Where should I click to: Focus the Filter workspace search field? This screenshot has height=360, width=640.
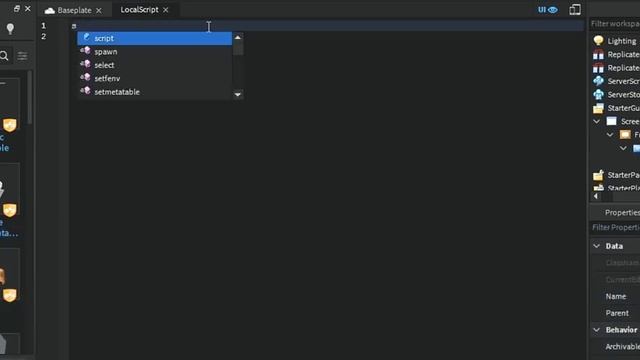click(x=615, y=24)
